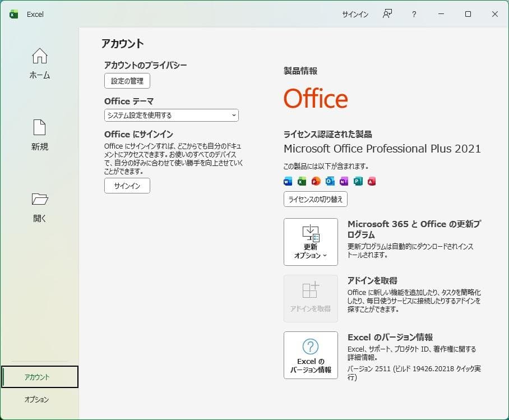Open the New (新規) document page
Screen dimensions: 509x420
point(40,135)
